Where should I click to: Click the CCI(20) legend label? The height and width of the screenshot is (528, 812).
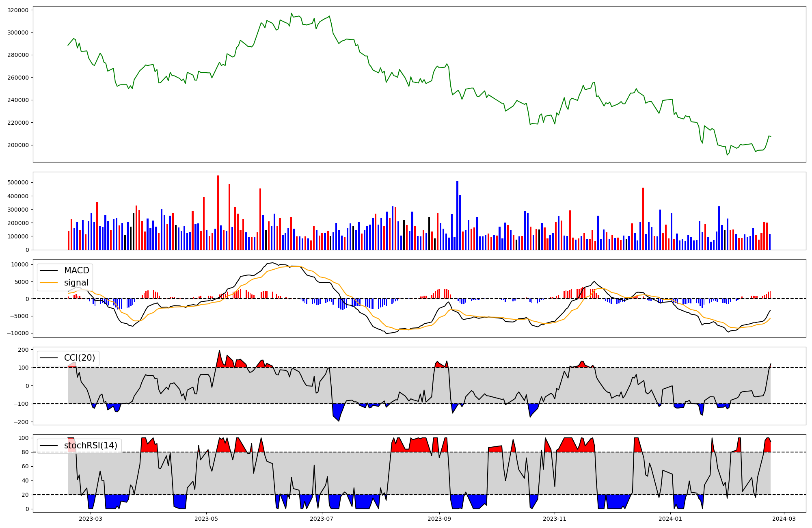tap(80, 358)
